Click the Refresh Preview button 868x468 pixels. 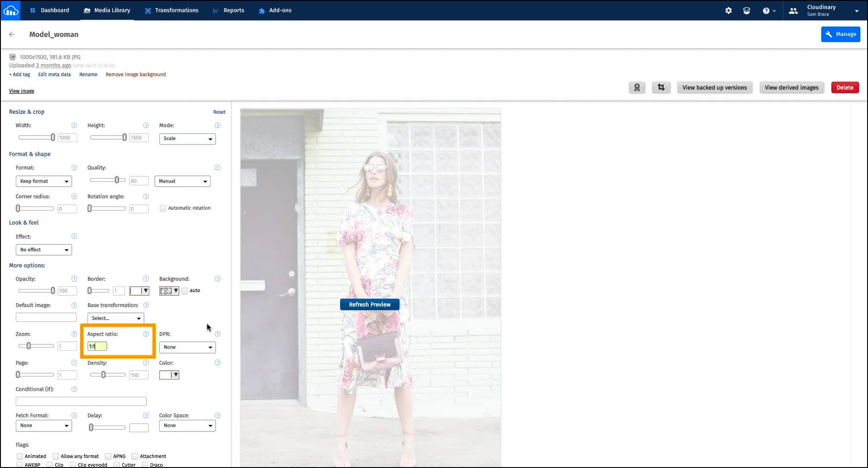coord(369,304)
